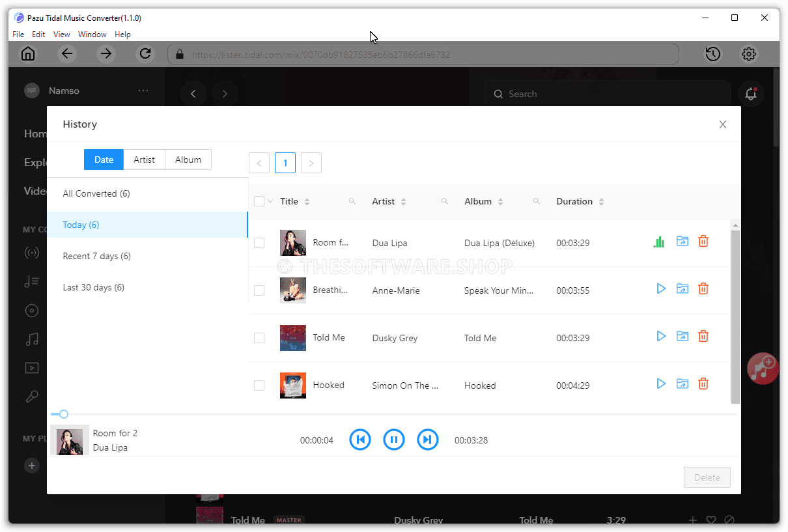This screenshot has width=788, height=532.
Task: Go to previous page of history list
Action: pyautogui.click(x=259, y=163)
